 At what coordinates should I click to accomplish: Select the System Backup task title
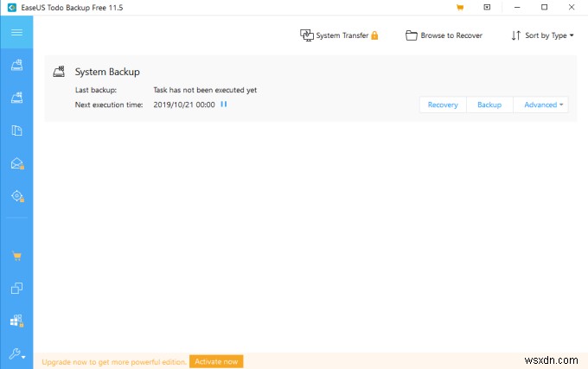coord(107,72)
